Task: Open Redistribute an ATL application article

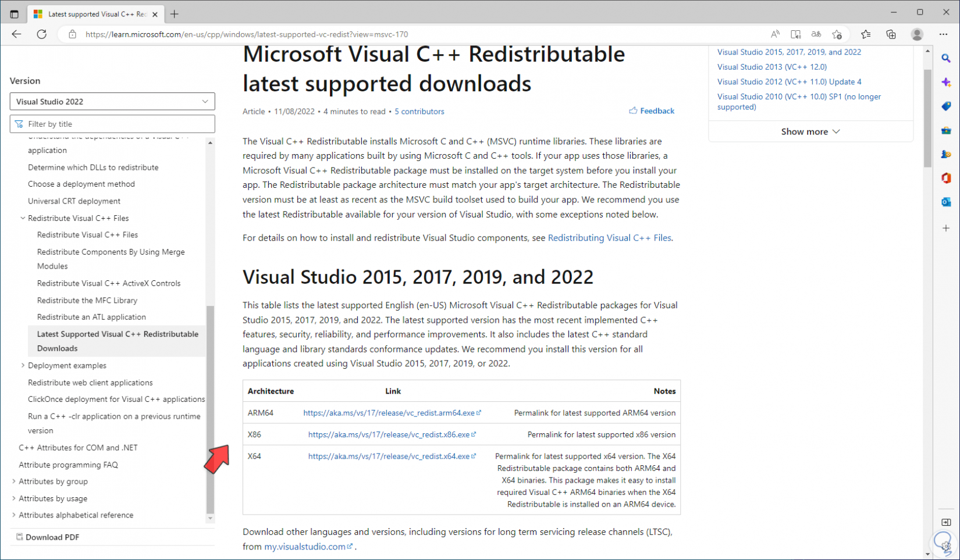Action: click(91, 317)
